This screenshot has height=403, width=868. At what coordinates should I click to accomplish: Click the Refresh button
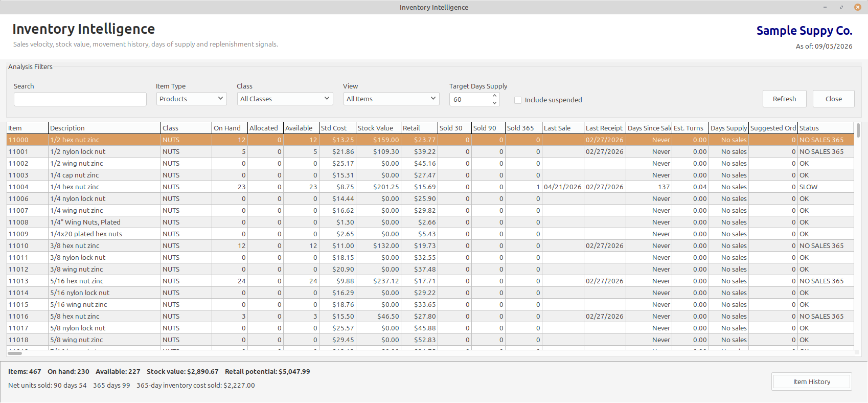coord(784,99)
